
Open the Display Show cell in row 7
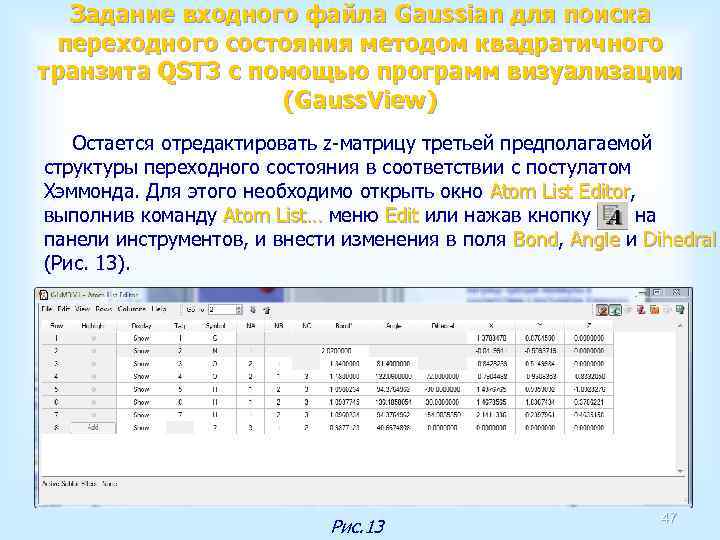click(141, 415)
